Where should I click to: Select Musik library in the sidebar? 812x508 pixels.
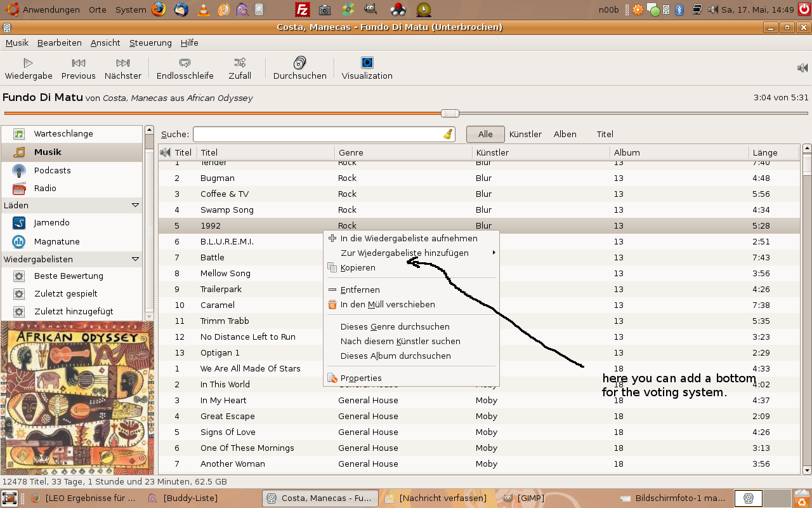[x=72, y=152]
